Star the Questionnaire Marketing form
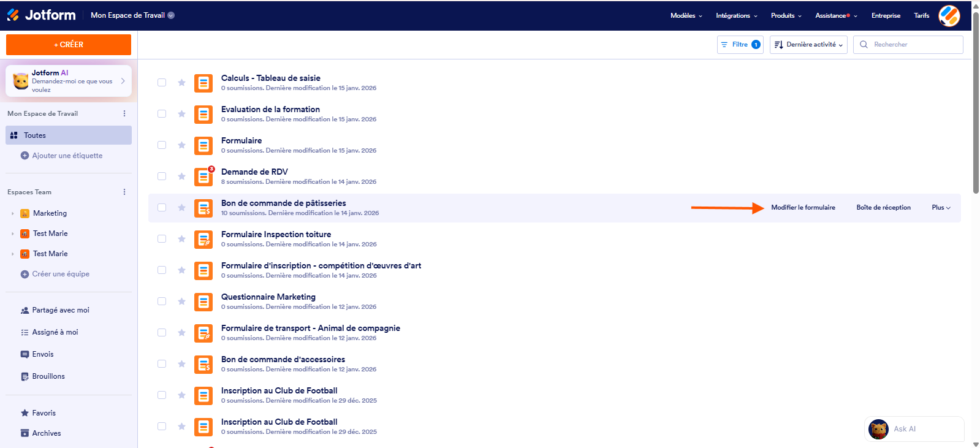This screenshot has height=448, width=980. click(181, 302)
